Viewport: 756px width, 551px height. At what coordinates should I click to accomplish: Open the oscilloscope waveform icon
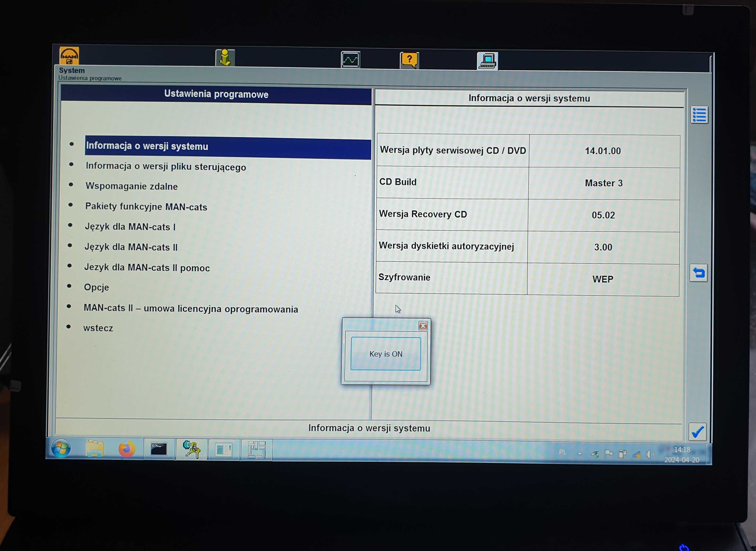(x=350, y=60)
